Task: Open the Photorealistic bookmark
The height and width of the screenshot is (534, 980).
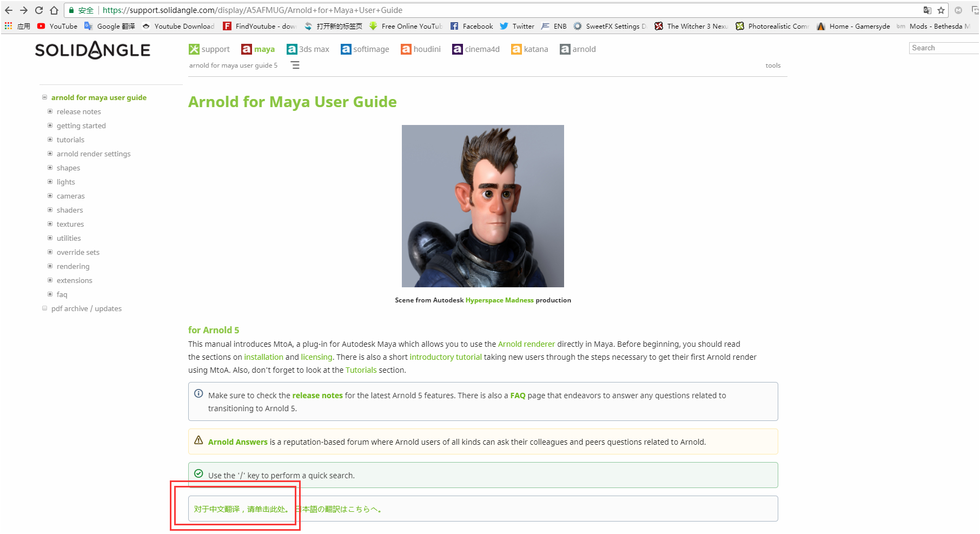Action: 772,26
